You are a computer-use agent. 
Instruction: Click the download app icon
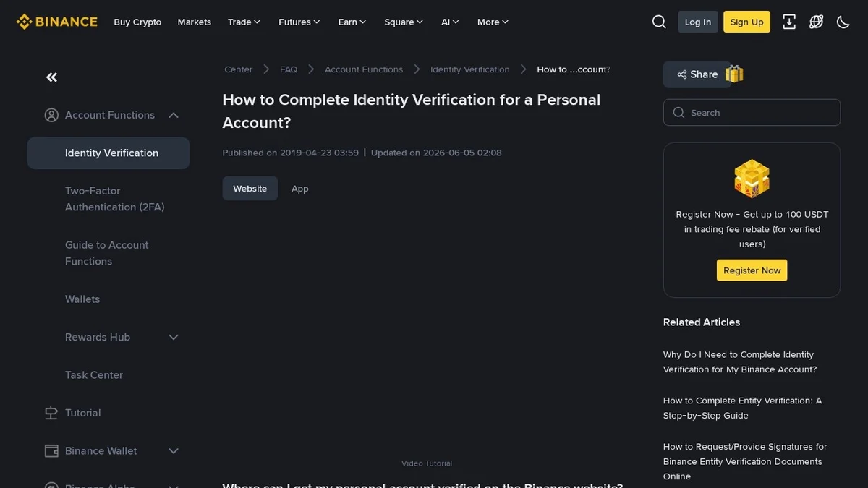[x=789, y=22]
